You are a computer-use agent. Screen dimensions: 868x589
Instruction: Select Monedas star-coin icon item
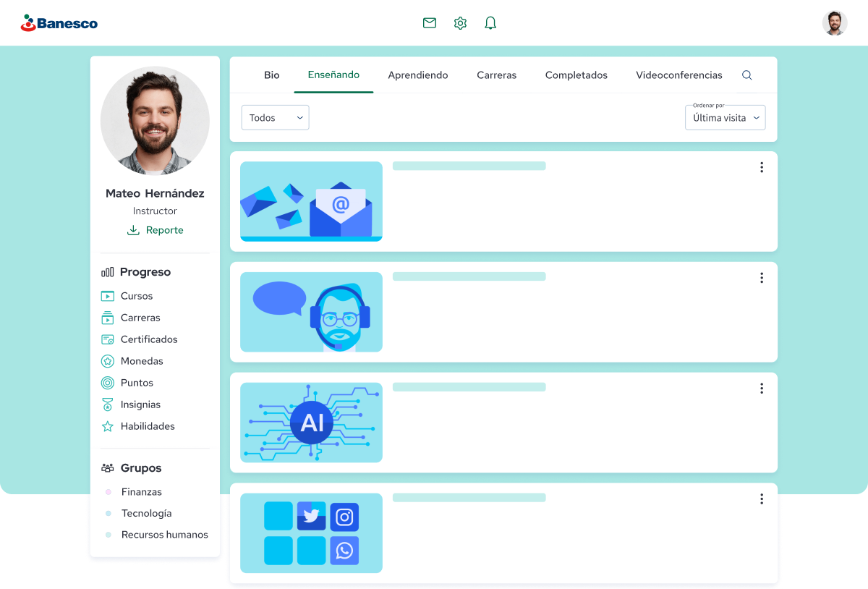pos(132,361)
